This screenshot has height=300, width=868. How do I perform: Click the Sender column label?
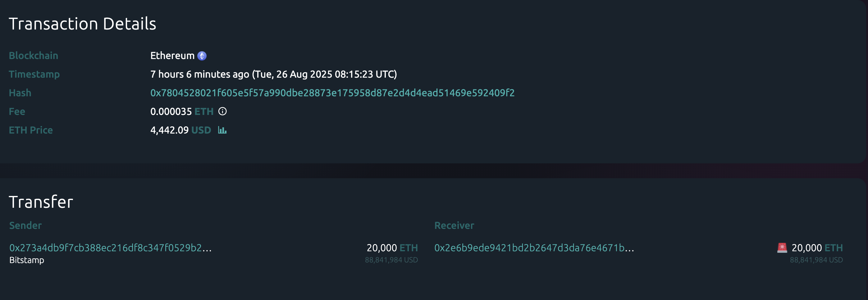point(25,225)
